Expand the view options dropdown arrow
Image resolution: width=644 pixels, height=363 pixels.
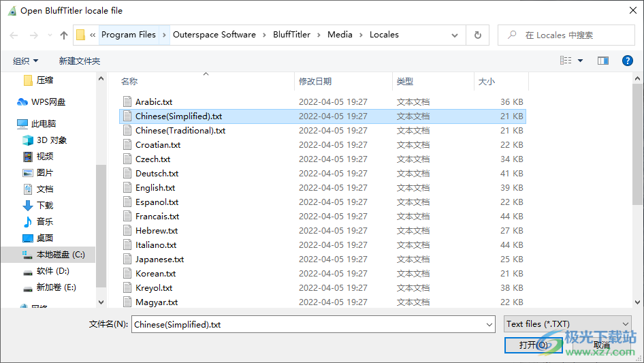(581, 61)
